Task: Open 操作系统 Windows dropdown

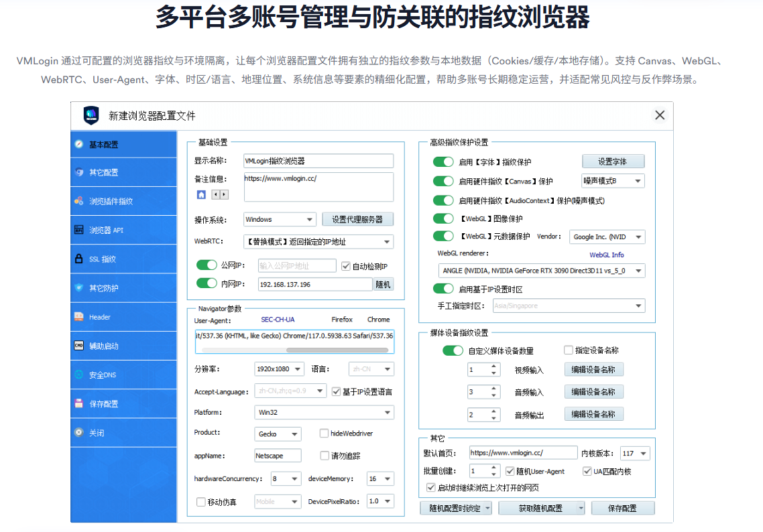Action: 280,219
